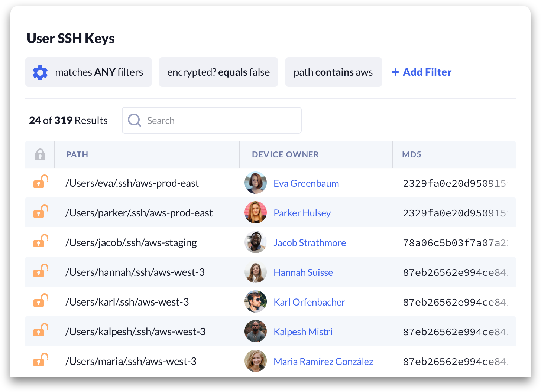
Task: Sort by the PATH column header
Action: [77, 154]
